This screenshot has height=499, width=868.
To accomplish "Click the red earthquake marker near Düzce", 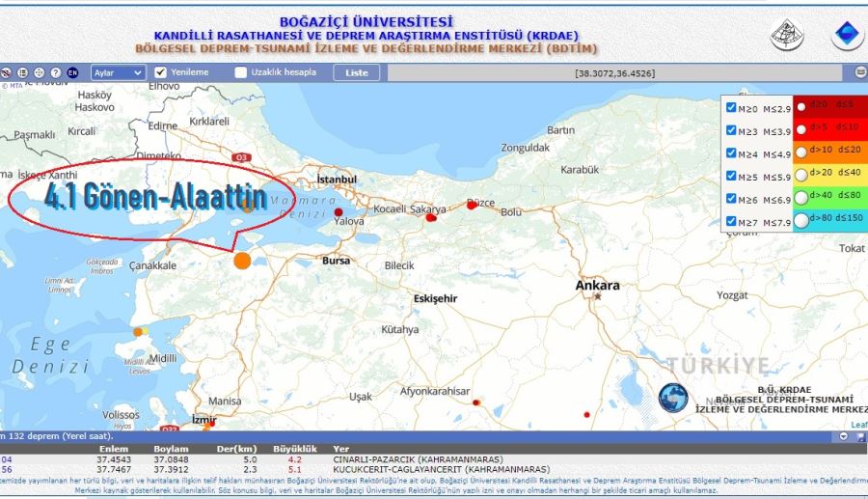I will pos(472,205).
